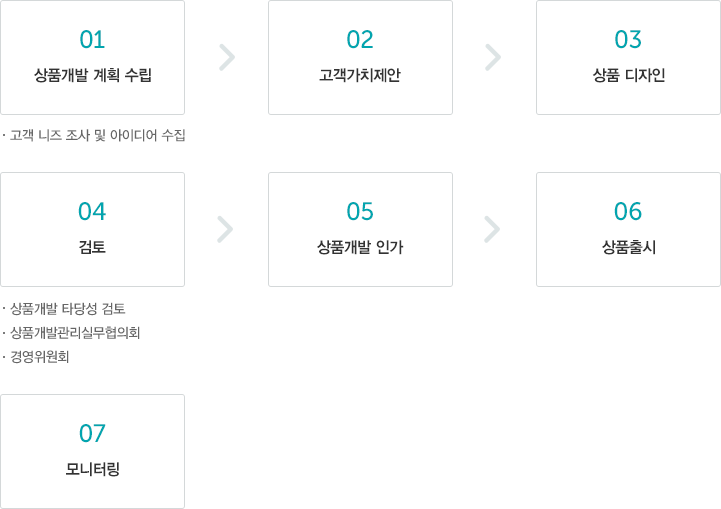721x509 pixels.
Task: Click the teal number 07
Action: [x=92, y=433]
